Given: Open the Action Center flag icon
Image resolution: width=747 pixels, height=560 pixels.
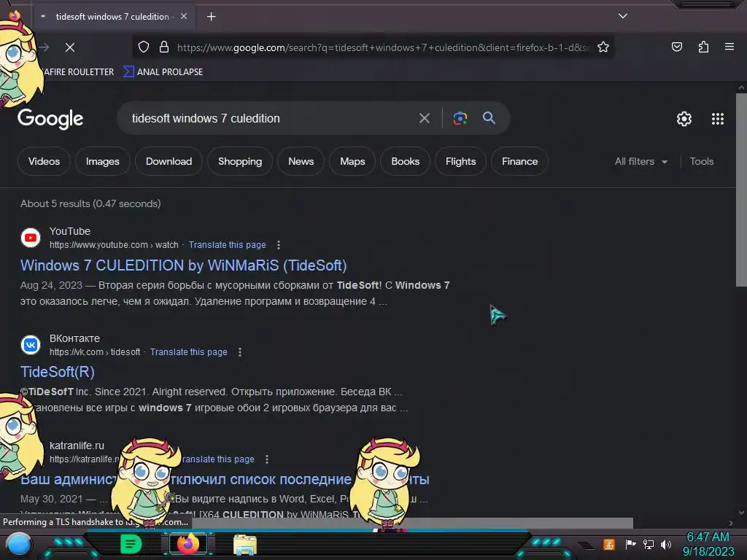Looking at the screenshot, I should click(x=630, y=544).
